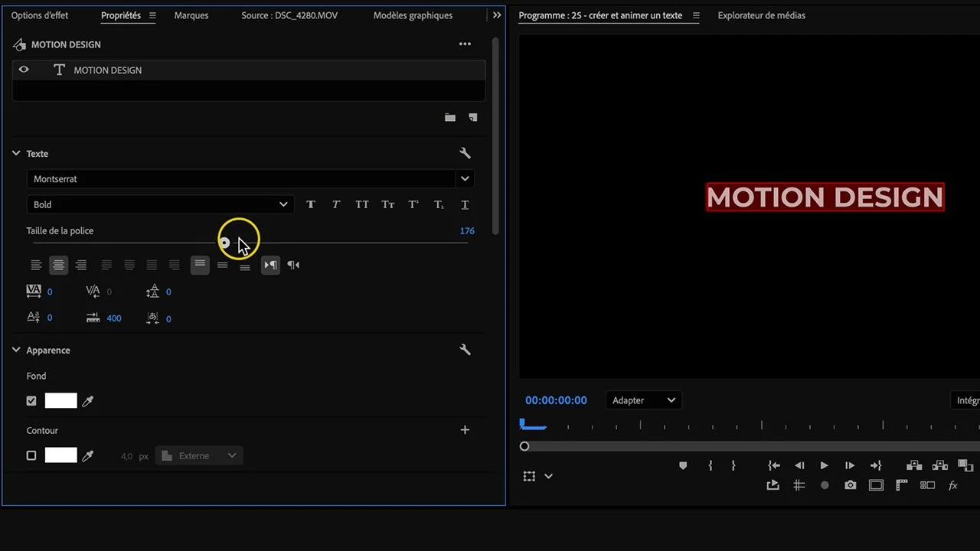The image size is (980, 551).
Task: Step forward one frame
Action: coord(850,465)
